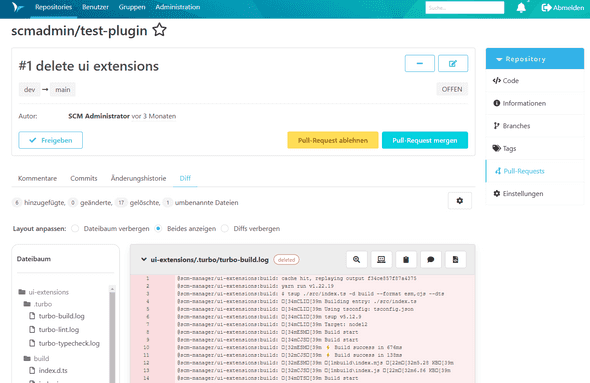Open Code in repository sidebar
This screenshot has height=383, width=590.
[x=535, y=81]
